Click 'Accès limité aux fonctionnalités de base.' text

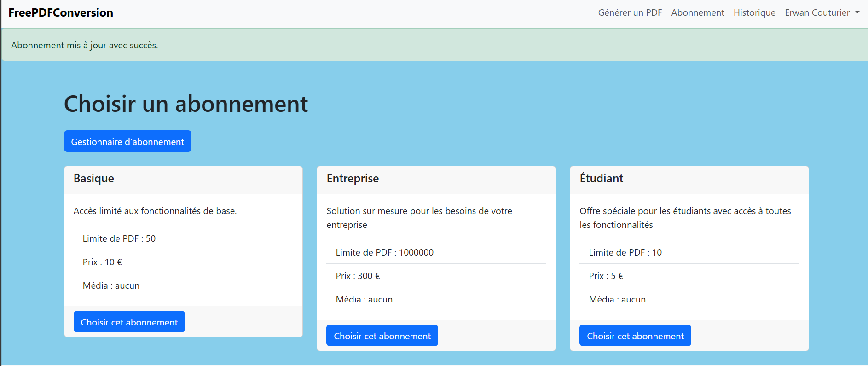point(155,211)
